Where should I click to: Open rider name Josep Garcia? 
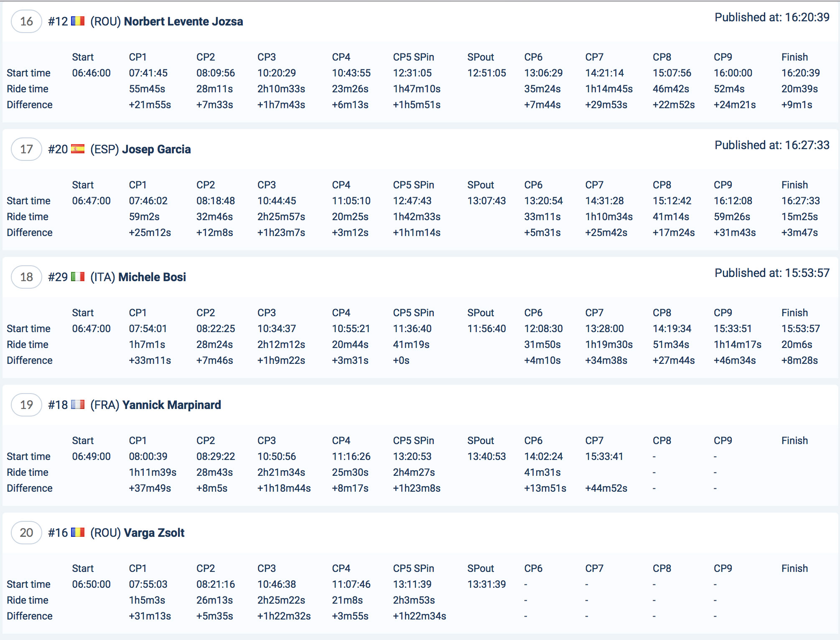click(x=156, y=149)
